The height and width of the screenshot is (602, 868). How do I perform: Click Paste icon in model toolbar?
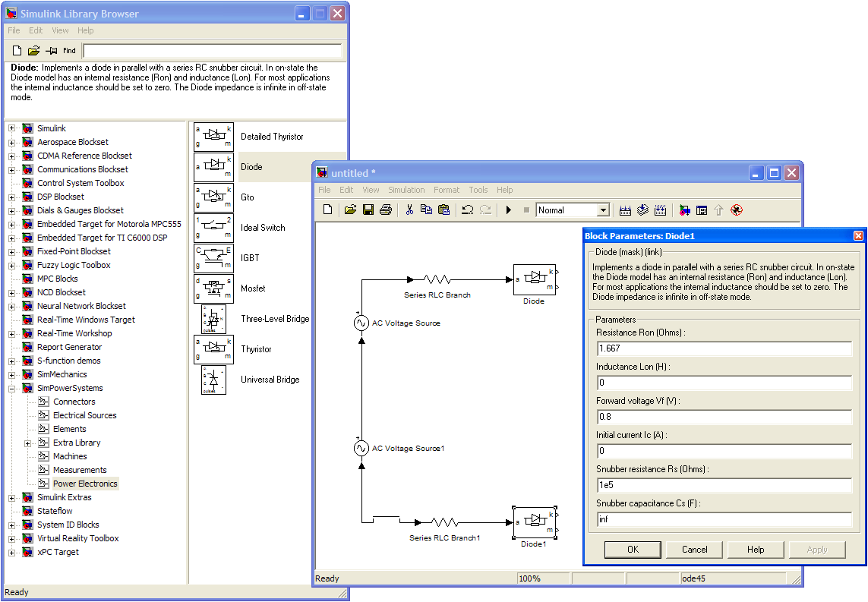tap(444, 210)
